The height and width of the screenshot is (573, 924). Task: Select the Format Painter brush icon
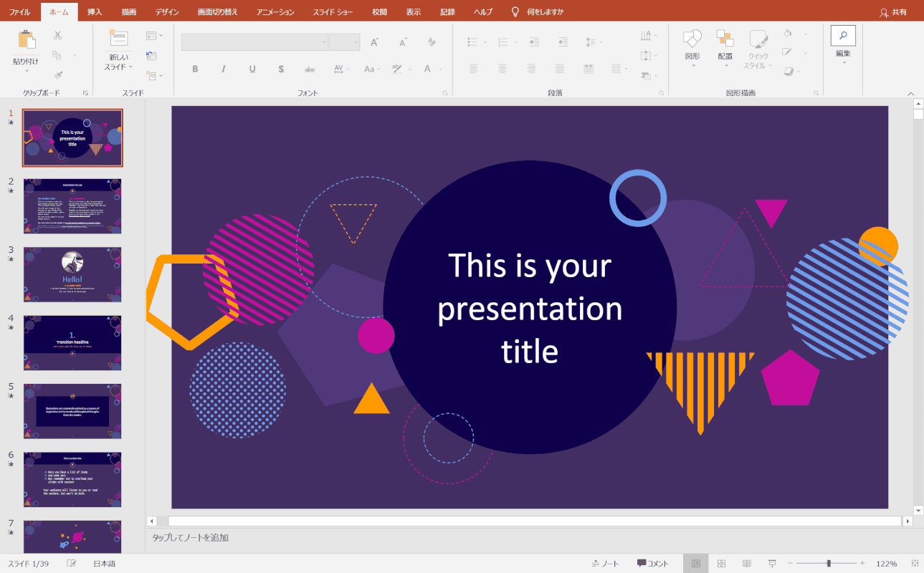pyautogui.click(x=57, y=74)
